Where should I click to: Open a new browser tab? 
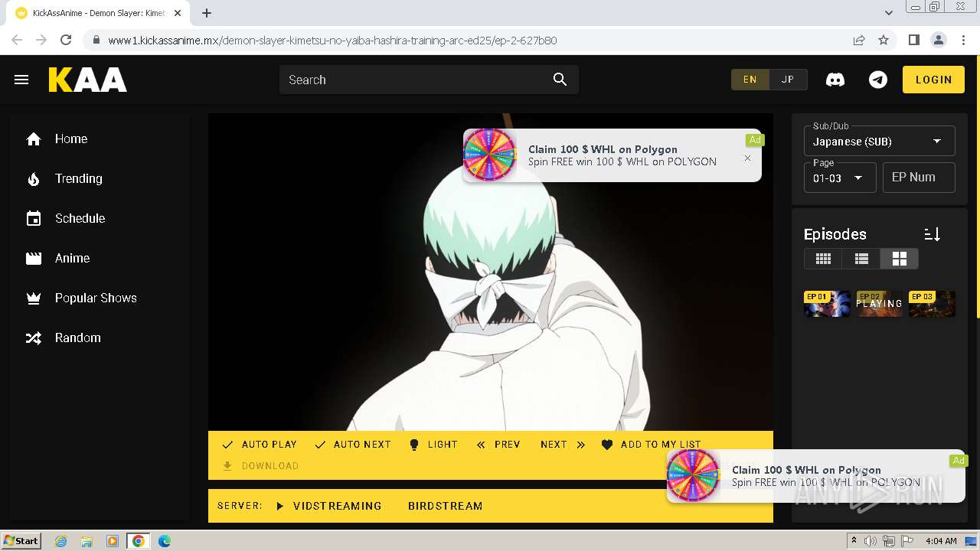coord(207,13)
